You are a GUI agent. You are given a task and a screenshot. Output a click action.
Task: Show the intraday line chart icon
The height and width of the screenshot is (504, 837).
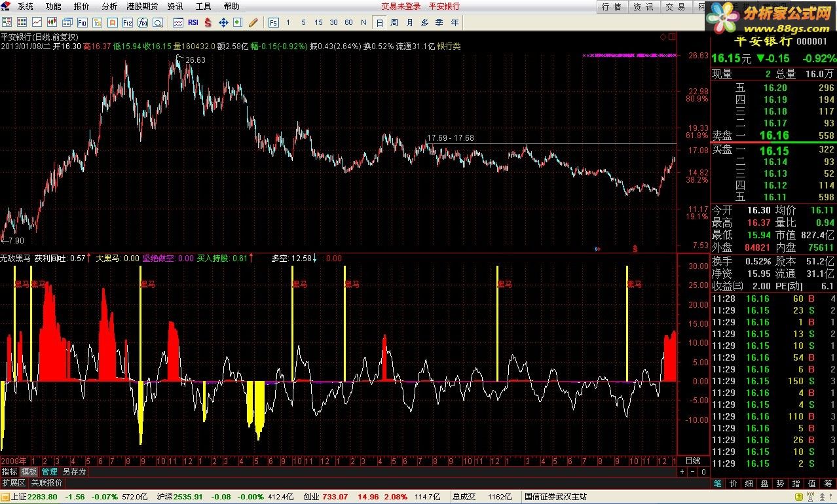37,22
